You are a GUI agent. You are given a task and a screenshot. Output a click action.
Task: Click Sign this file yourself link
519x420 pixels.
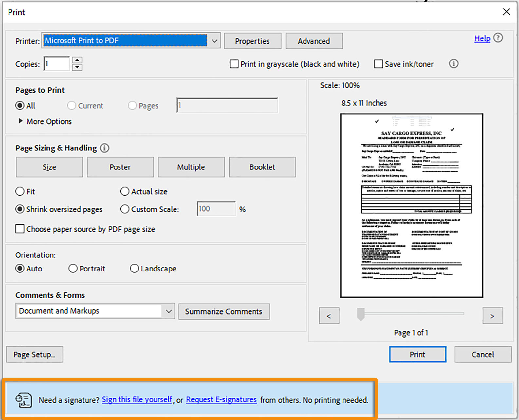[x=137, y=399]
